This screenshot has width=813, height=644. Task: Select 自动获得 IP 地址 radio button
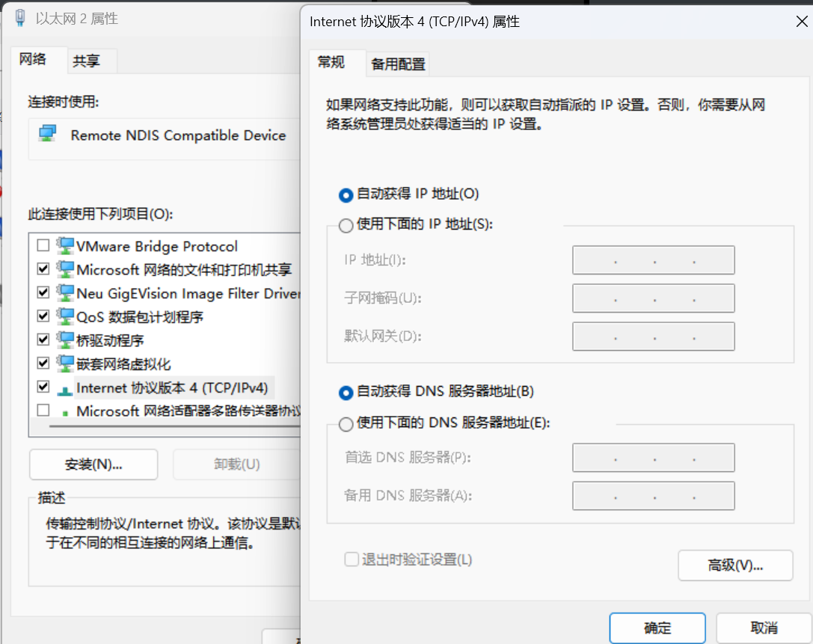coord(346,195)
